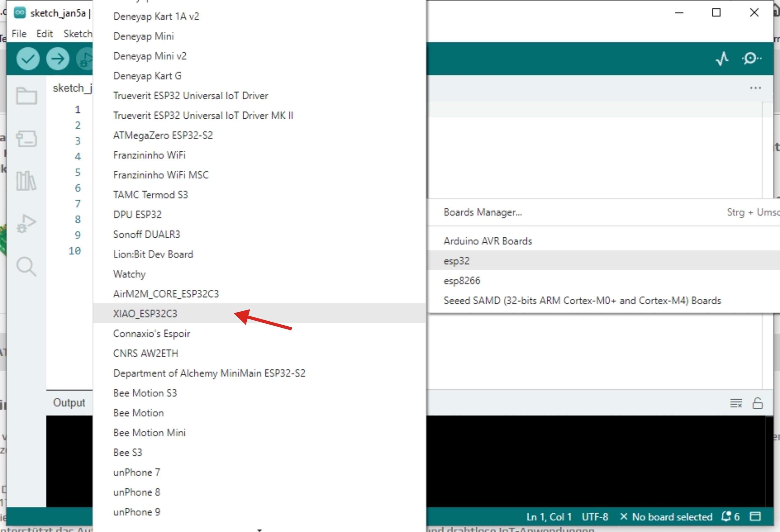Open the Serial Plotter icon

pyautogui.click(x=722, y=59)
